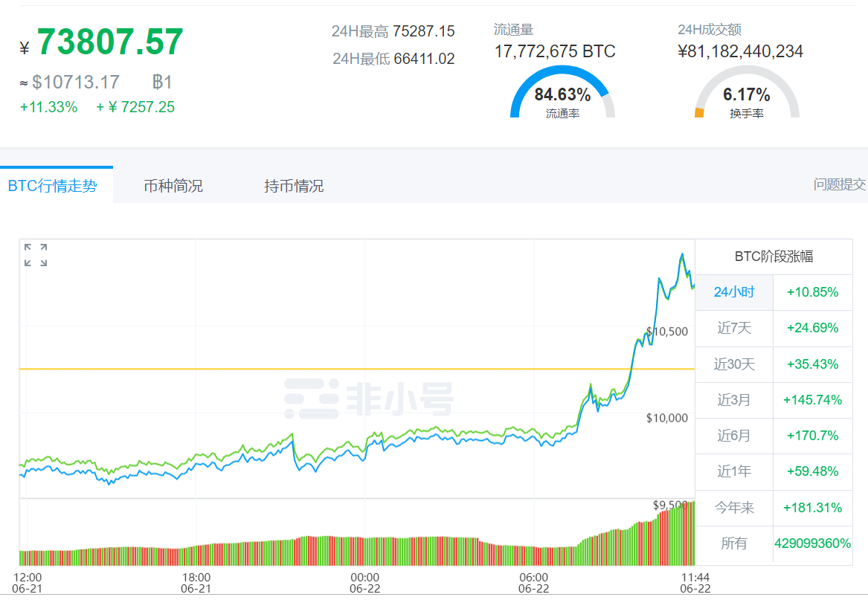Click the fullscreen expand icon on chart
Screen dimensions: 868x600
tap(36, 254)
